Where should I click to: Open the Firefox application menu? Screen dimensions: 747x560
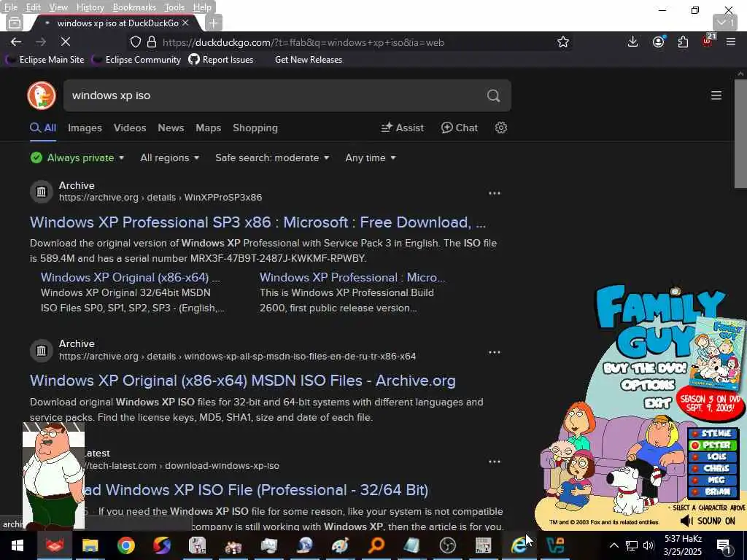click(x=730, y=42)
